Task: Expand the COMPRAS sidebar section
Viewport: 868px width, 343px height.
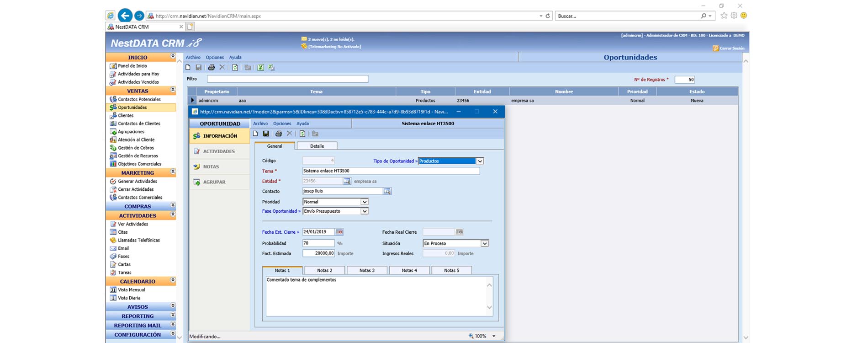Action: [x=173, y=206]
